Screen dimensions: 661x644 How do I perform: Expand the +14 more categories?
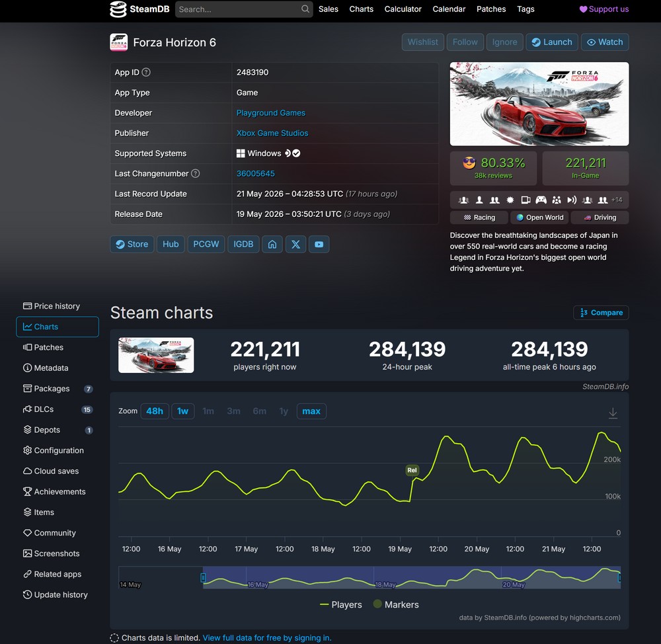(617, 200)
